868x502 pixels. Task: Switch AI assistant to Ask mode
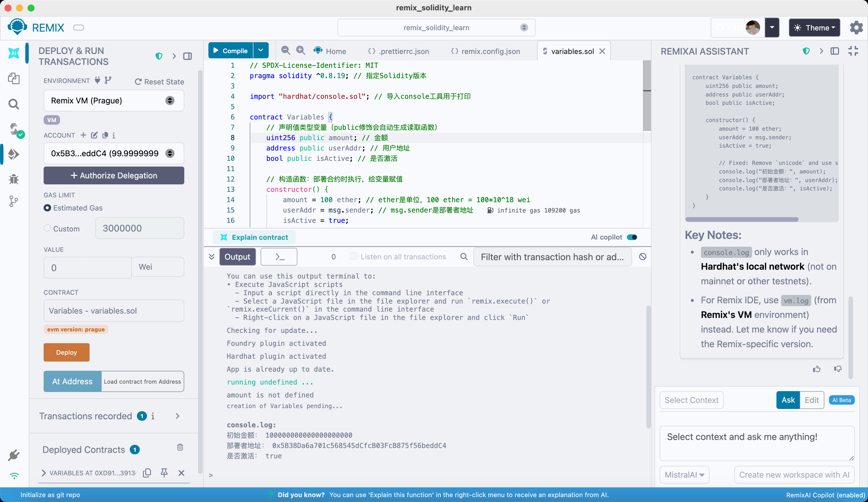788,400
